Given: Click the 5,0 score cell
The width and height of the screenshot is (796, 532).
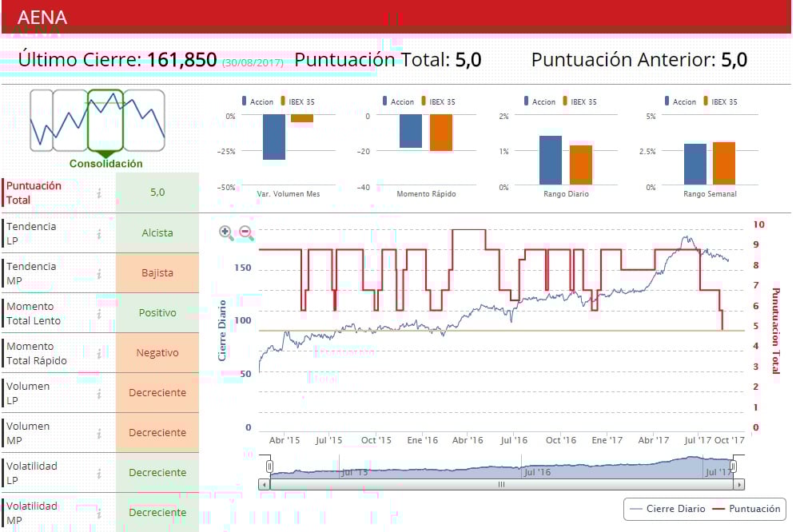Looking at the screenshot, I should tap(157, 193).
